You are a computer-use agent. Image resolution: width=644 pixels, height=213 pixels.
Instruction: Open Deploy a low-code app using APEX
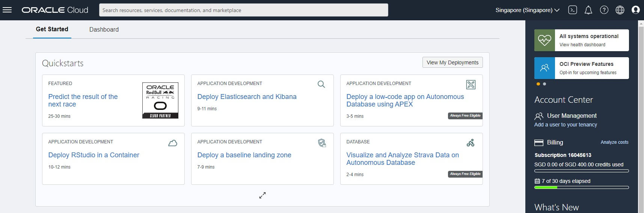tap(405, 100)
